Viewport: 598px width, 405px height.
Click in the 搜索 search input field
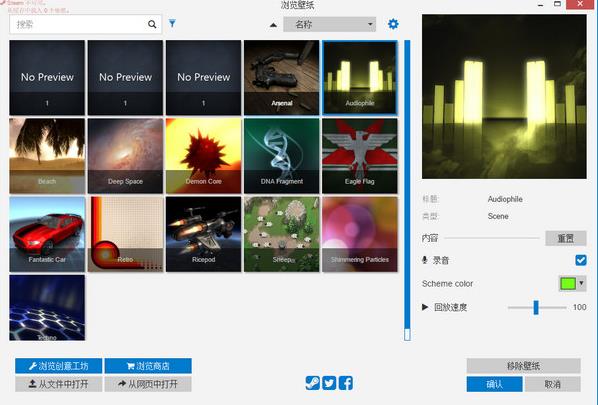click(x=78, y=24)
